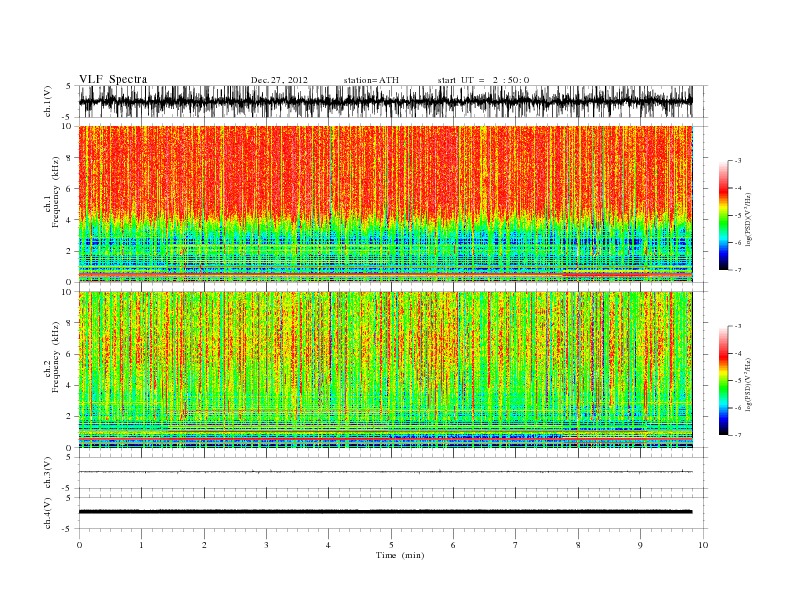Click the time axis tick label "10"
792x612 pixels.
coord(703,545)
